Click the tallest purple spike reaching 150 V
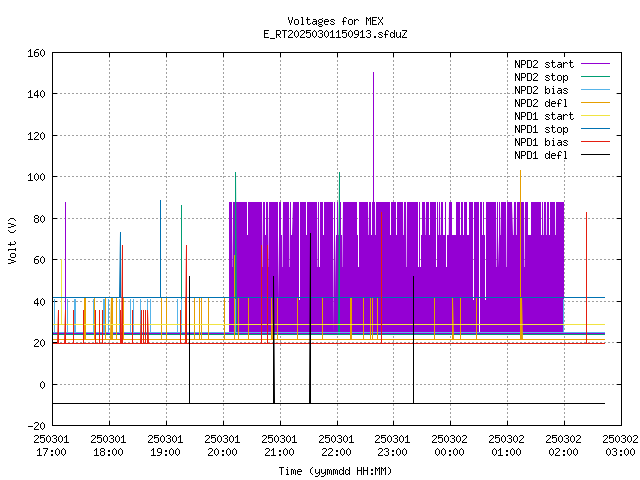 click(x=373, y=137)
